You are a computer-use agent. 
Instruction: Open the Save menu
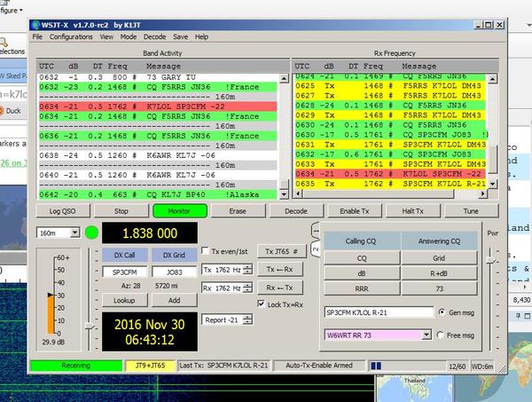pos(180,36)
